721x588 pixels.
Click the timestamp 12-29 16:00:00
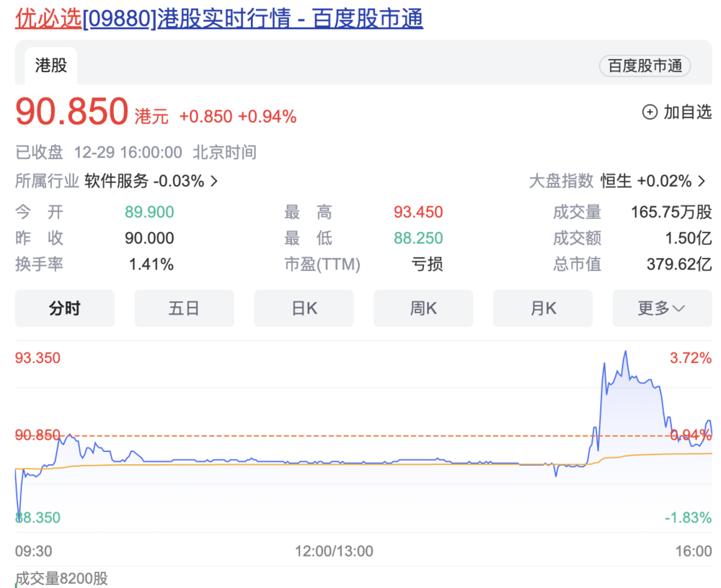click(128, 152)
